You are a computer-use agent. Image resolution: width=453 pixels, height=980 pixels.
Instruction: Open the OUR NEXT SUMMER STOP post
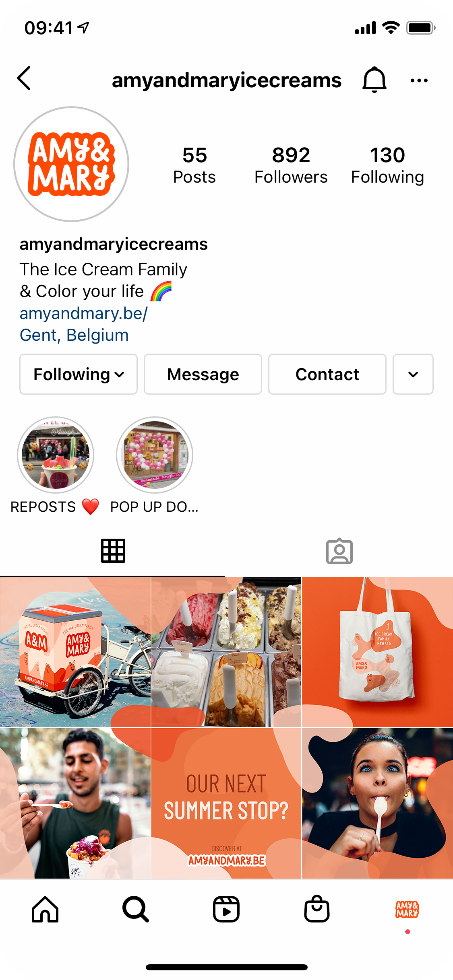click(x=226, y=803)
